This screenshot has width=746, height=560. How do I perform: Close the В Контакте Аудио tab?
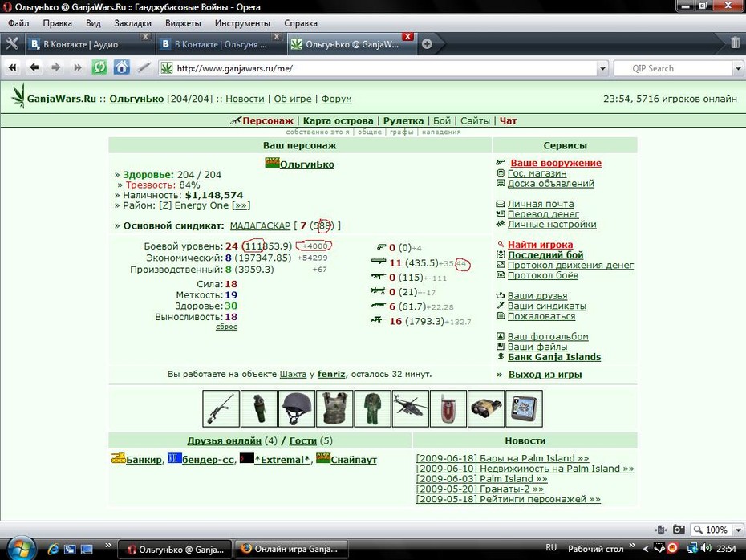pos(145,37)
